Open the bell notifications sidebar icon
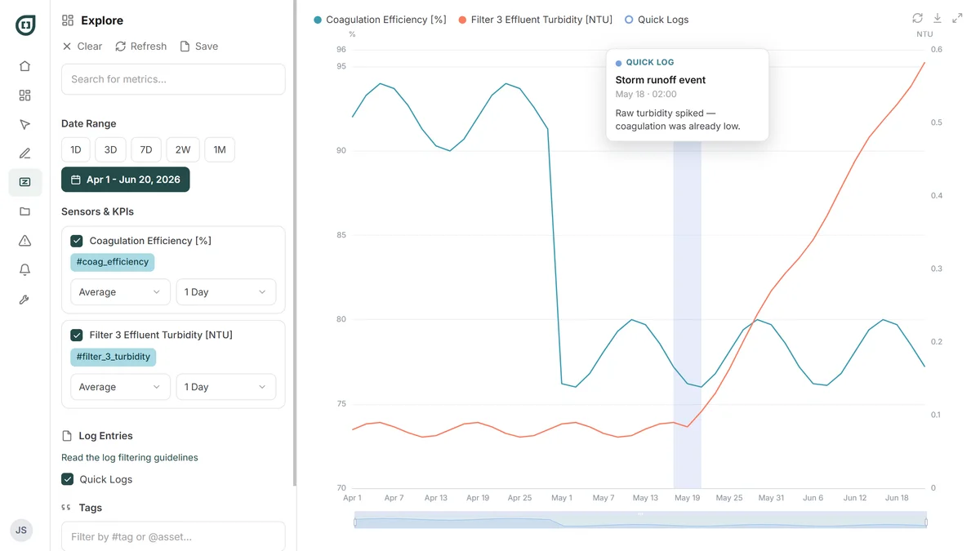The height and width of the screenshot is (551, 980). pyautogui.click(x=24, y=269)
